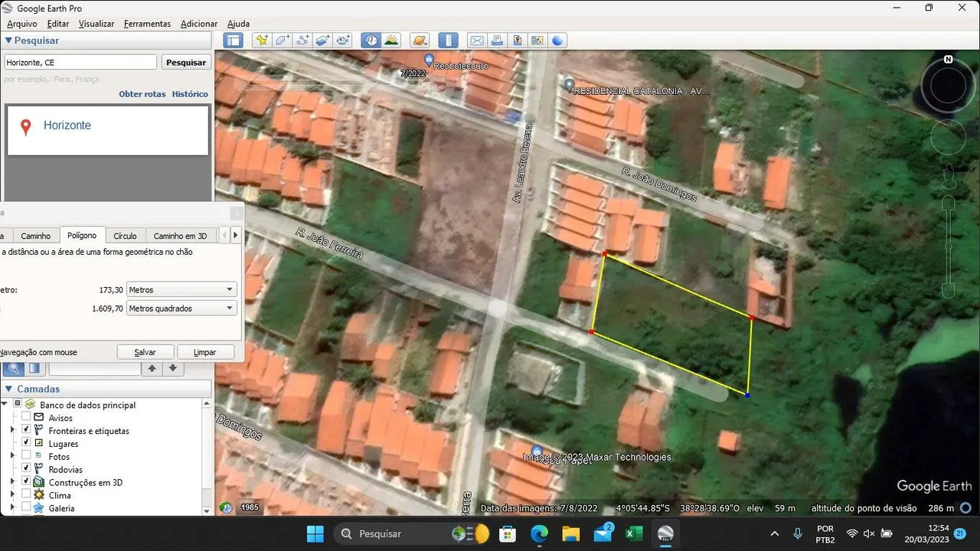Click the Limpar button
This screenshot has height=551, width=980.
coord(205,352)
